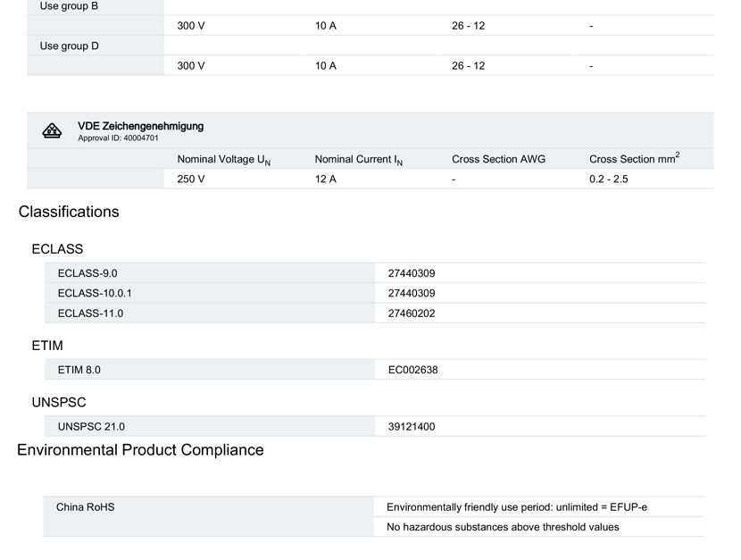The image size is (741, 560).
Task: Select ECLASS-11.0 code 27460202
Action: pos(412,313)
